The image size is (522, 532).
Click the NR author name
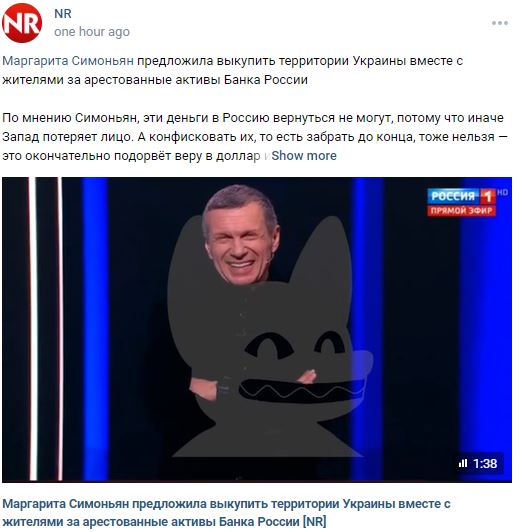63,14
